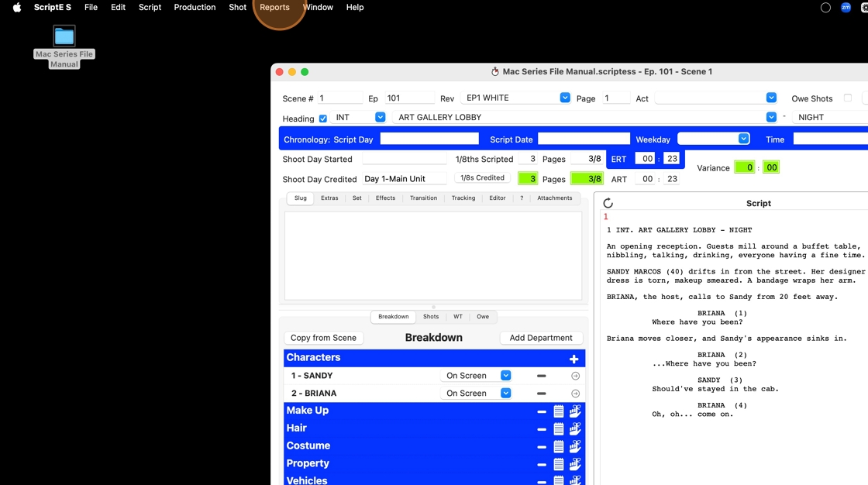868x485 pixels.
Task: Refresh the Script panel with reload icon
Action: 608,204
